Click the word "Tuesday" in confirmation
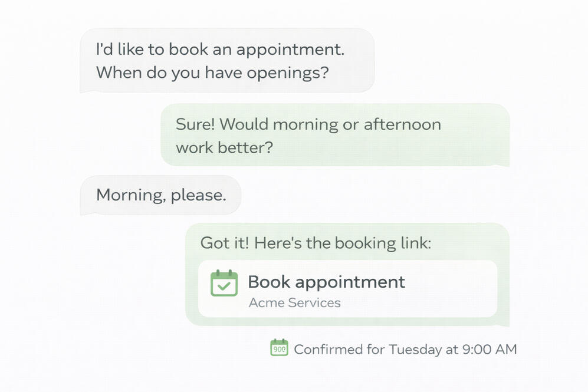The image size is (588, 392). (415, 349)
